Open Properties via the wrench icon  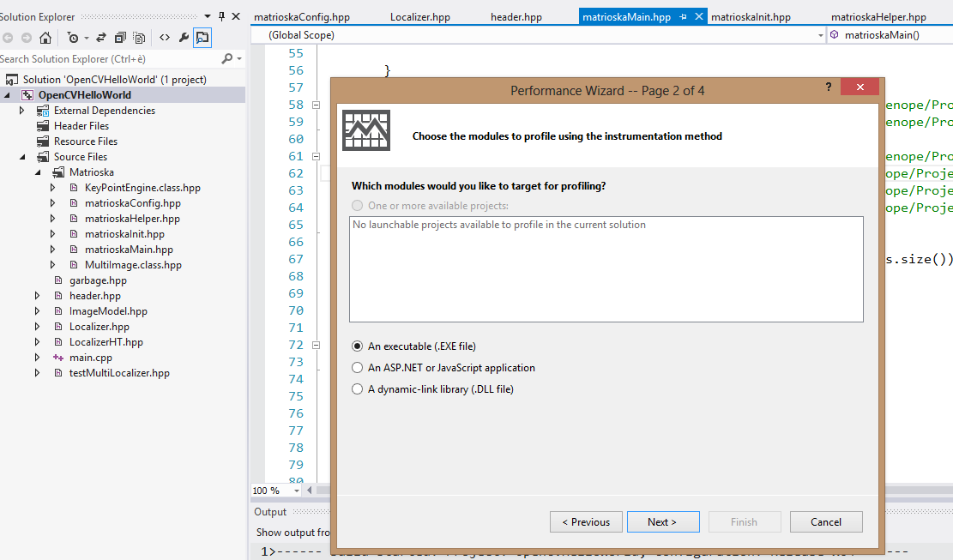[x=184, y=38]
